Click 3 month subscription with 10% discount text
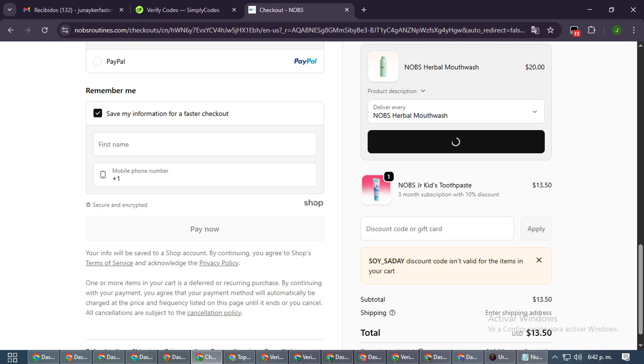Viewport: 644px width, 364px height. 449,195
